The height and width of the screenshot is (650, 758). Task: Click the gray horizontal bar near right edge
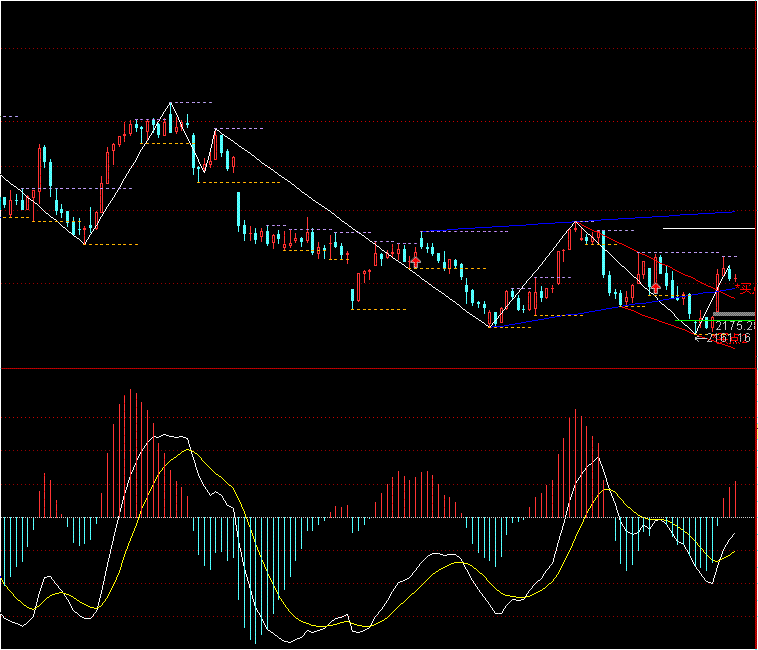tap(733, 315)
